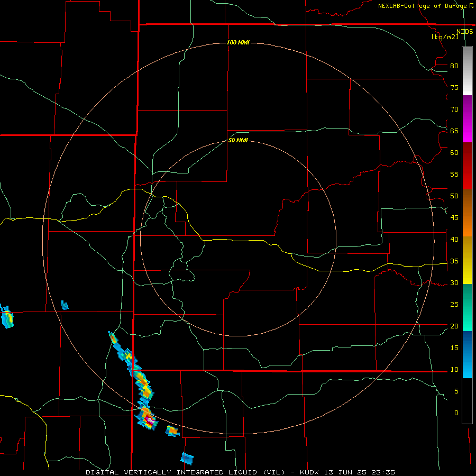Click the small orange cell outside the 100 NMI ring

click(172, 431)
